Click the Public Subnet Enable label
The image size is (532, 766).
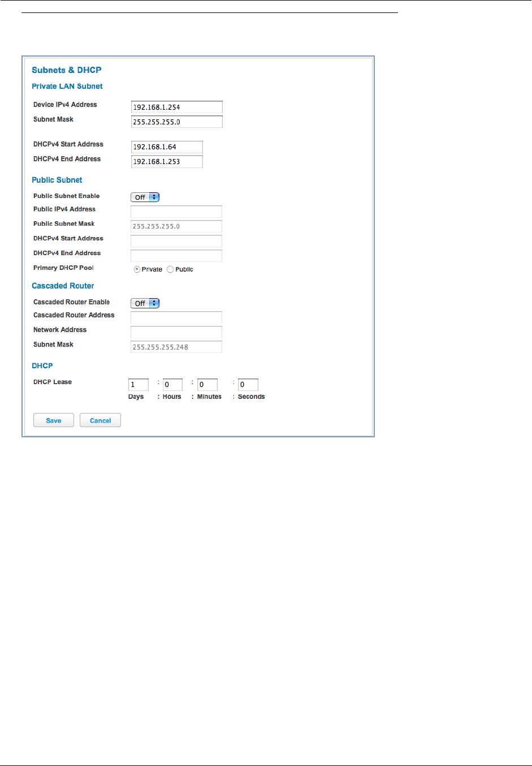(67, 196)
